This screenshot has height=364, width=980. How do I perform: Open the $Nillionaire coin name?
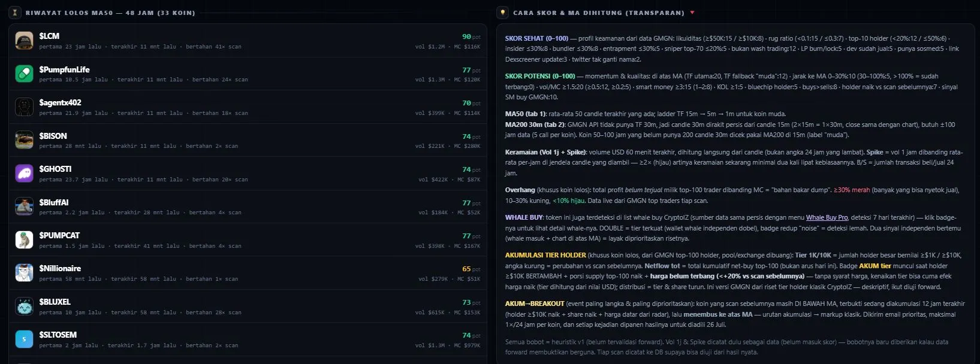pos(60,268)
